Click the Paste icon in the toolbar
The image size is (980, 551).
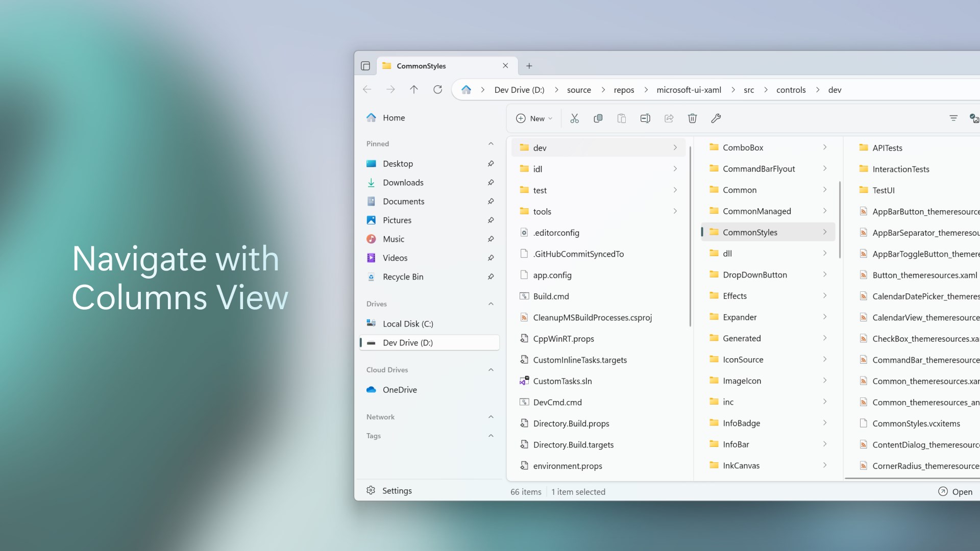[x=621, y=118]
